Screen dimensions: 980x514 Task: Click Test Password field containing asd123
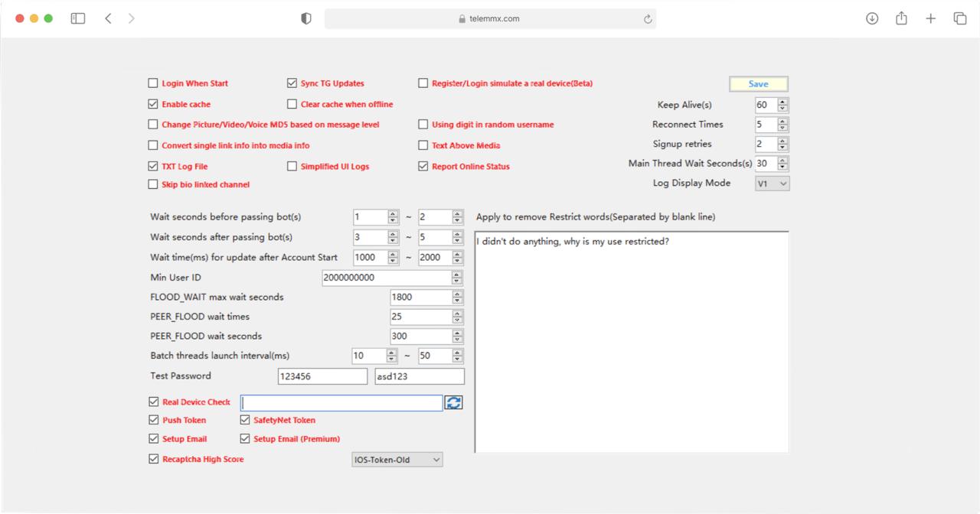420,376
